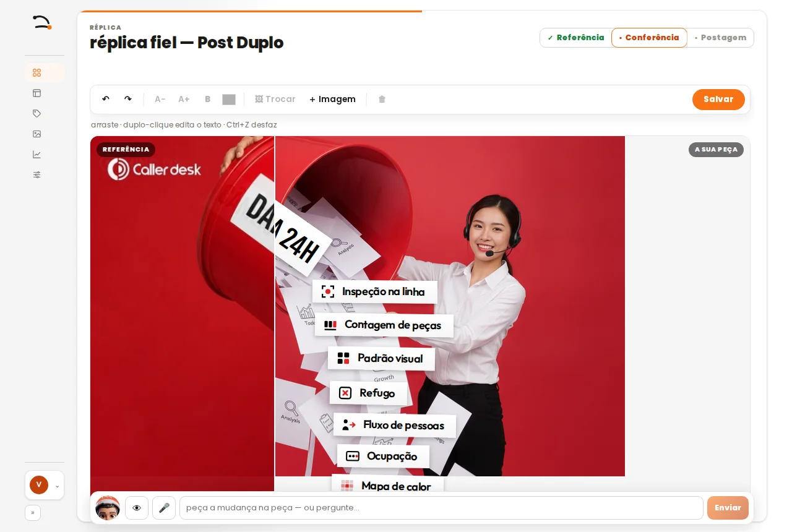Click the app logo icon

pyautogui.click(x=42, y=23)
